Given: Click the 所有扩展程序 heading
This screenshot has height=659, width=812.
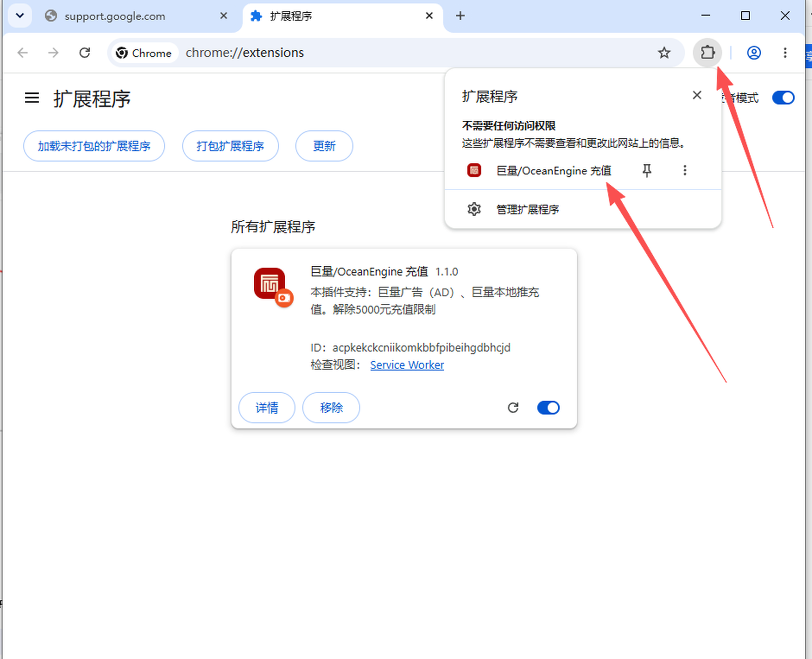Looking at the screenshot, I should pos(273,227).
